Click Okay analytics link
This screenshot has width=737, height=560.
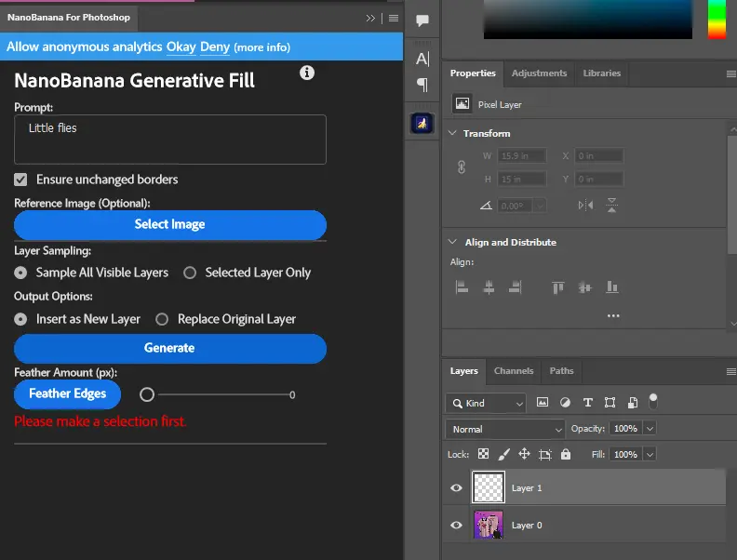point(181,47)
